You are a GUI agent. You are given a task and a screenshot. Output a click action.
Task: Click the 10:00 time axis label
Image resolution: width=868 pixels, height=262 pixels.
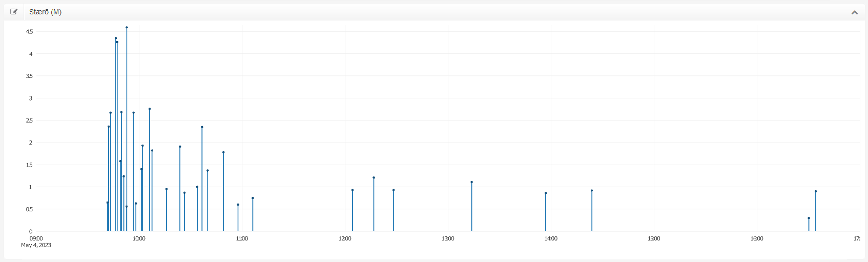[x=139, y=238]
